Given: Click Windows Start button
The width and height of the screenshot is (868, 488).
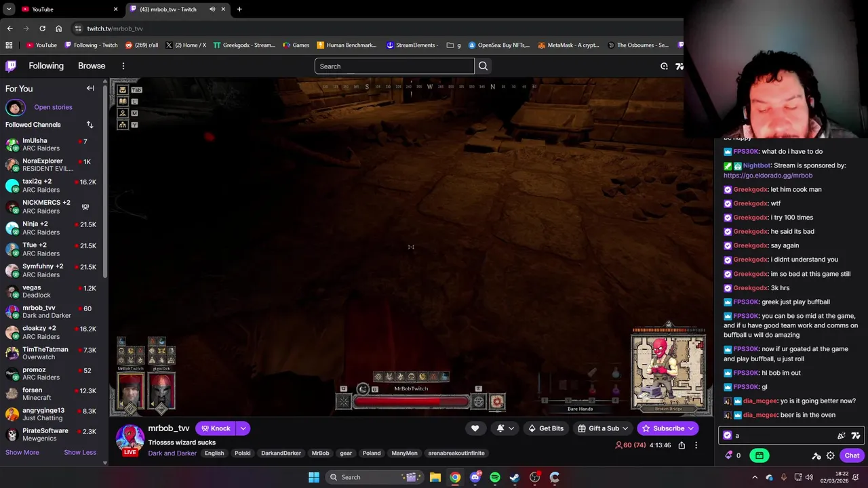Looking at the screenshot, I should (x=314, y=477).
